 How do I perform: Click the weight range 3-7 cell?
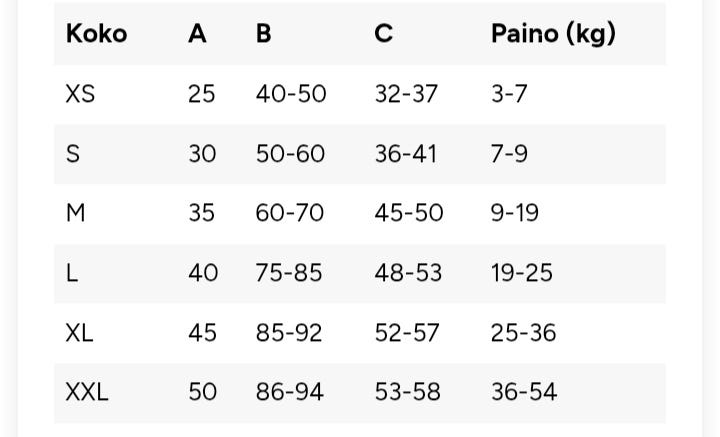tap(509, 94)
